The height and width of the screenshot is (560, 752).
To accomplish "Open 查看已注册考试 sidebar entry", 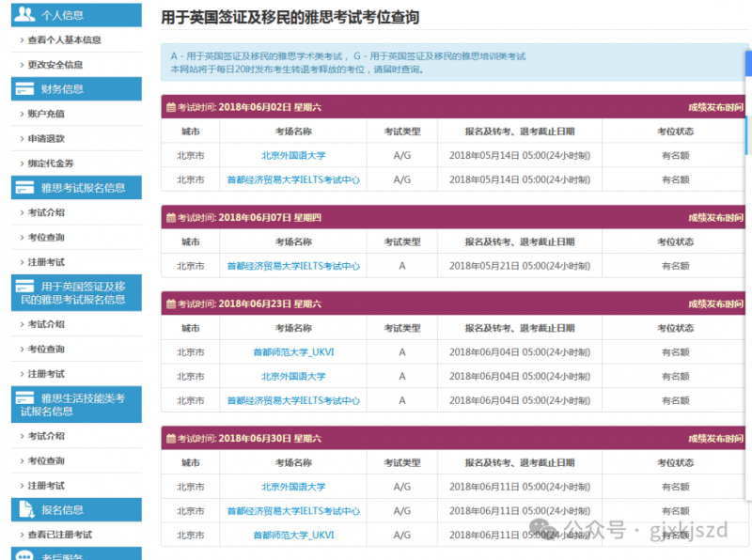I will pos(60,535).
